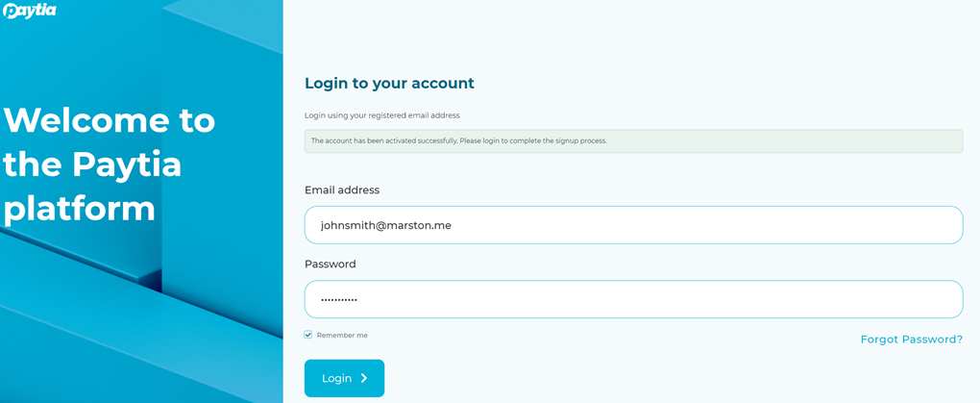
Task: Click the registered email address instruction text
Action: point(381,115)
